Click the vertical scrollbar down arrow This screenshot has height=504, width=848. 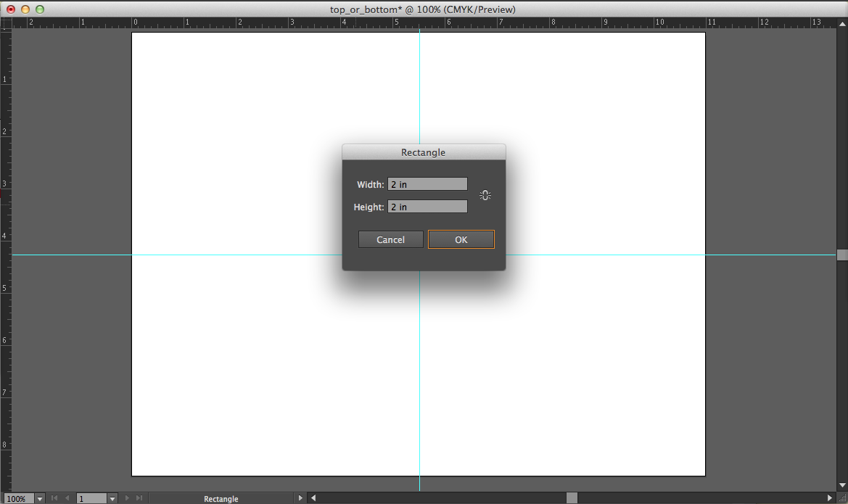(x=842, y=484)
